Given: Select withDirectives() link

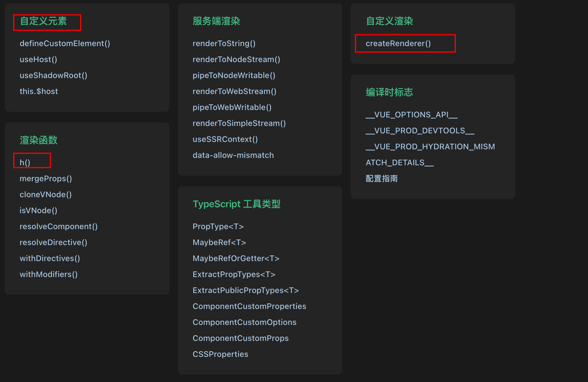Looking at the screenshot, I should click(50, 258).
